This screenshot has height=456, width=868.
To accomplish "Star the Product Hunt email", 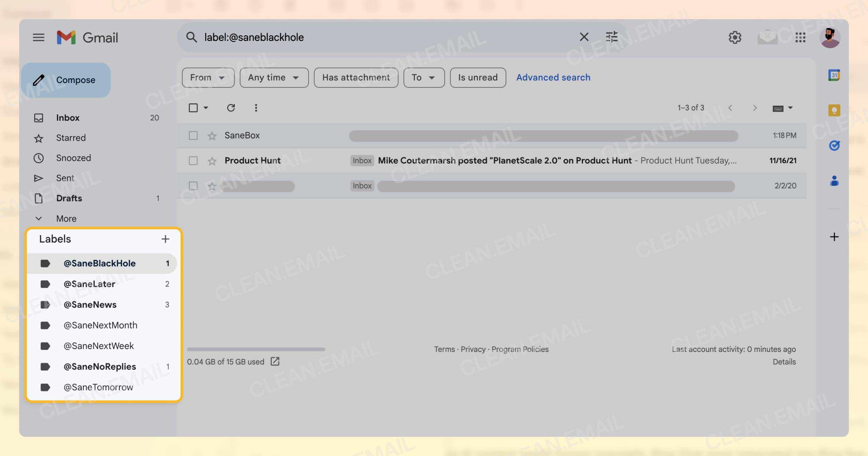I will (x=212, y=161).
